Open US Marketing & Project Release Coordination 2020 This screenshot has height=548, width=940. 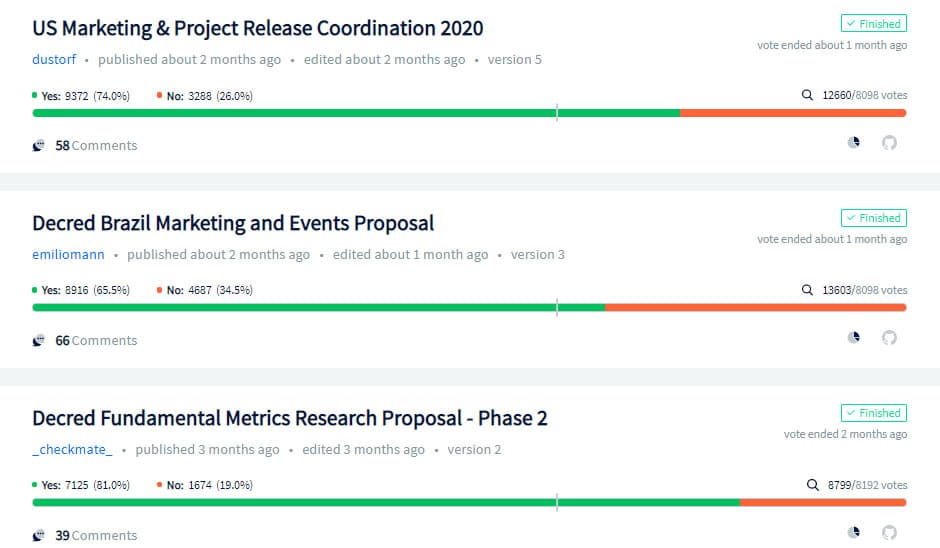[x=258, y=28]
